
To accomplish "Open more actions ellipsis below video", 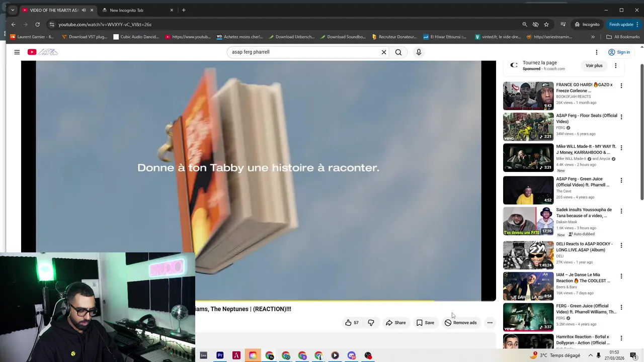I will point(490,323).
